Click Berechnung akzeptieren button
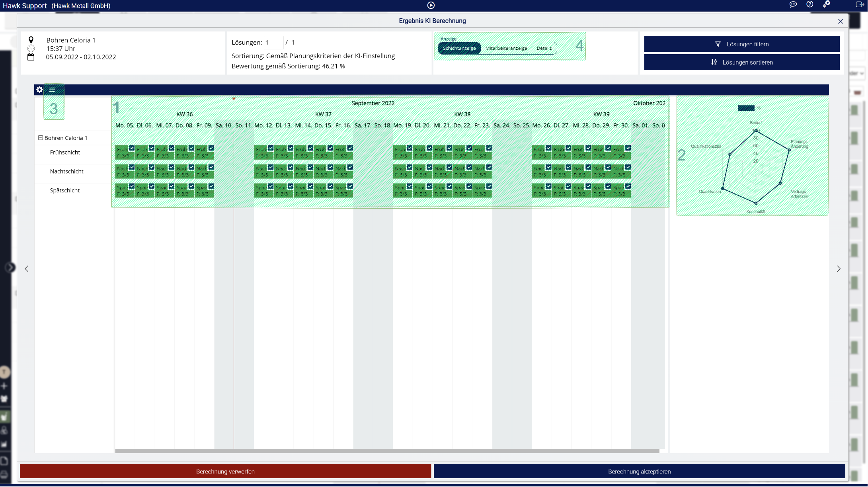The height and width of the screenshot is (487, 868). point(639,471)
